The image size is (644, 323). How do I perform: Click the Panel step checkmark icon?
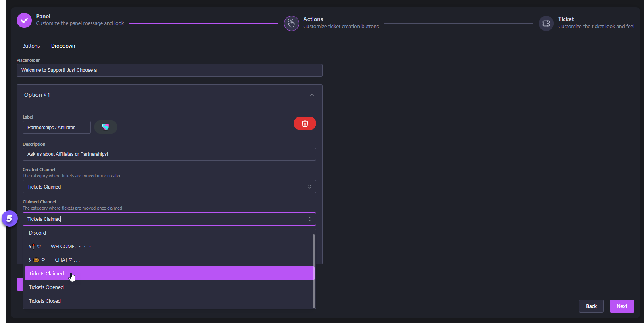point(24,20)
